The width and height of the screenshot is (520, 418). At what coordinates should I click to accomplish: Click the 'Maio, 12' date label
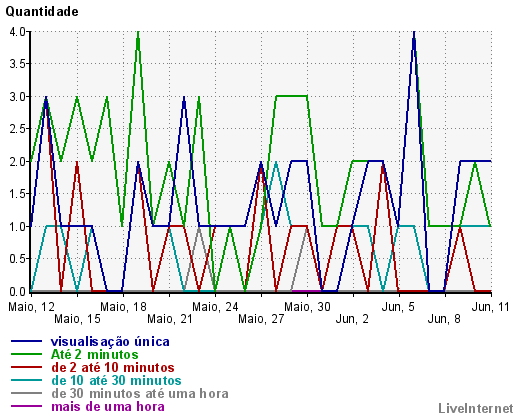tap(31, 307)
